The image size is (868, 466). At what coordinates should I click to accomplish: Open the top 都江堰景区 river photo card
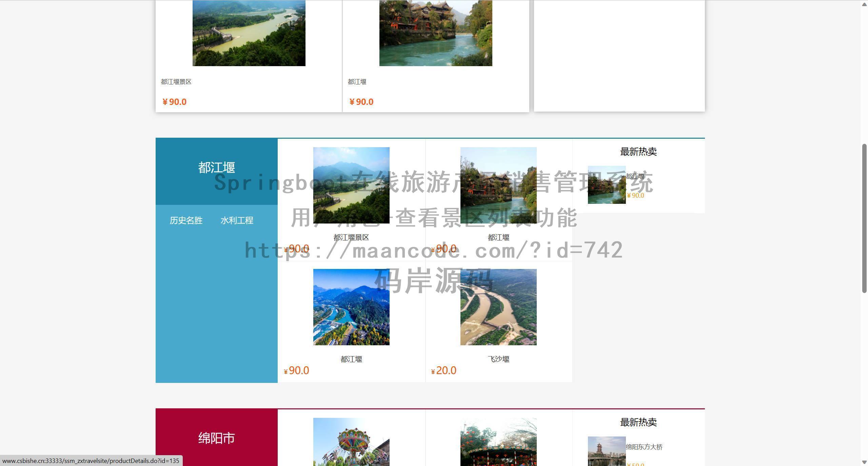pyautogui.click(x=249, y=33)
